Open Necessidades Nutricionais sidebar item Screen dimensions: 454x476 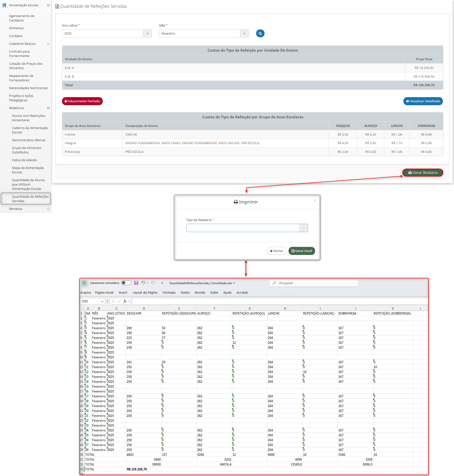point(28,88)
